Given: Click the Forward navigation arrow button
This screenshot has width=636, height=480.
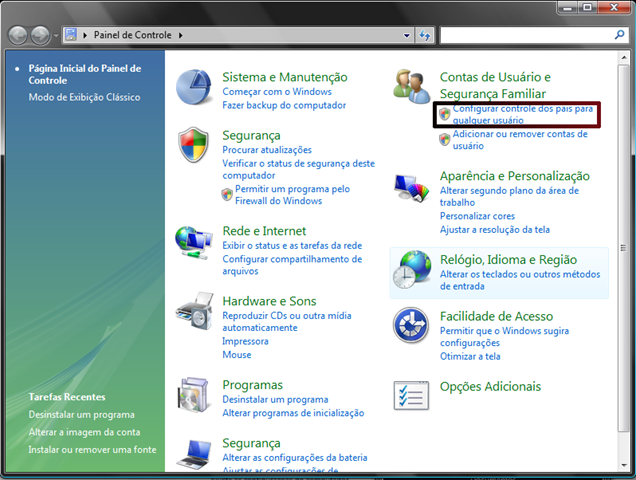Looking at the screenshot, I should (40, 35).
